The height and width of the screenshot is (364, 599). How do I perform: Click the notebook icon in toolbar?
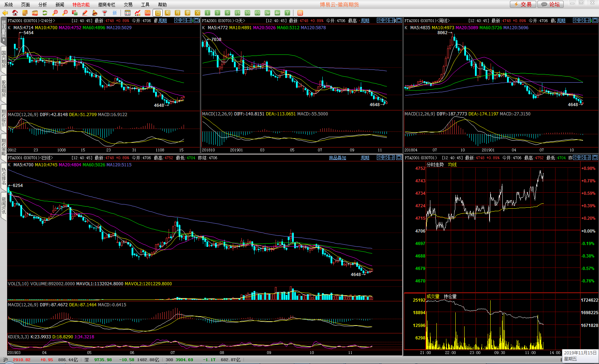25,13
